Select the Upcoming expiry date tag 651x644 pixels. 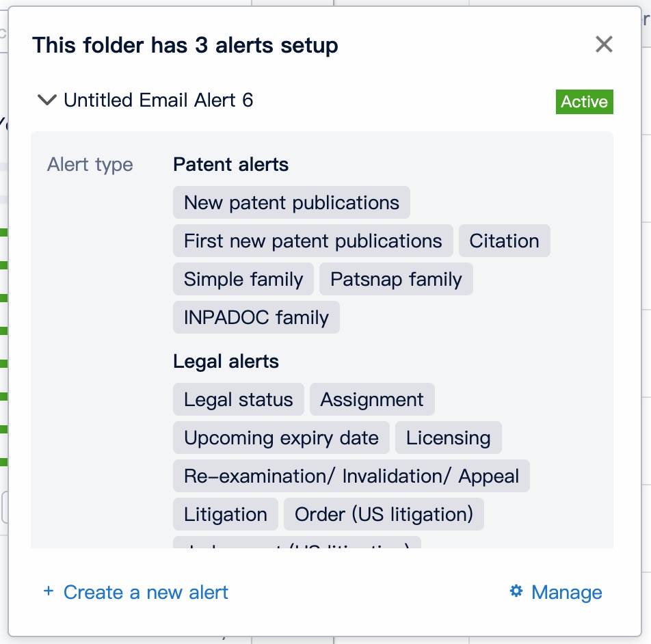[281, 438]
